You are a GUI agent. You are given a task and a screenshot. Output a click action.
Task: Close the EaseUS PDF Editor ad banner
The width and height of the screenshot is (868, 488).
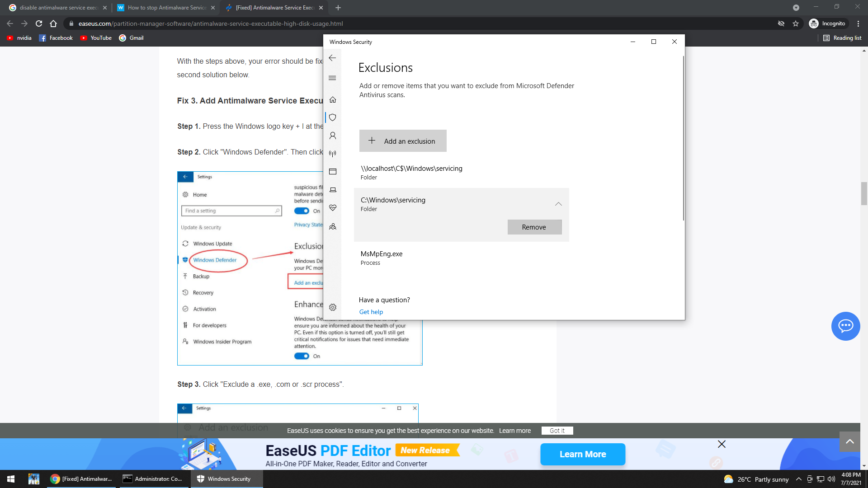click(x=722, y=444)
